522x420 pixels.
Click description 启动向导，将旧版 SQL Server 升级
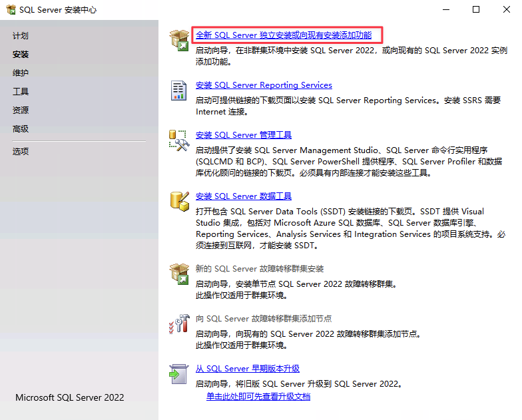coord(299,383)
